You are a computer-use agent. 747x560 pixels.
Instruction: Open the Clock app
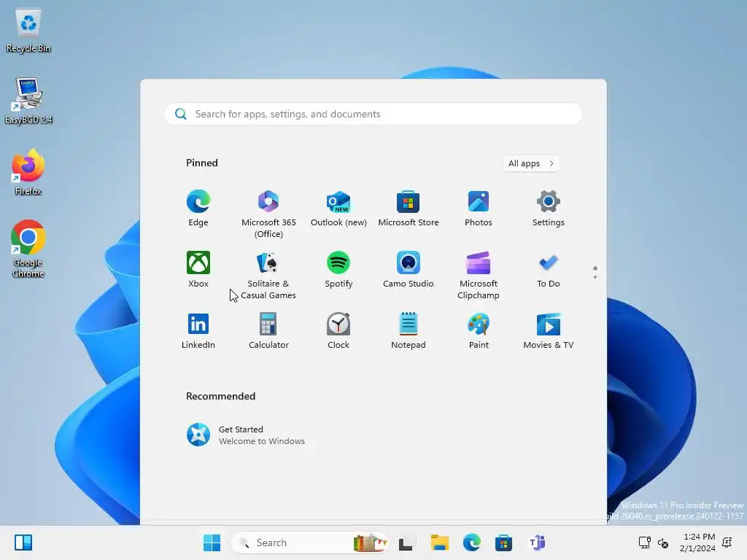[338, 331]
